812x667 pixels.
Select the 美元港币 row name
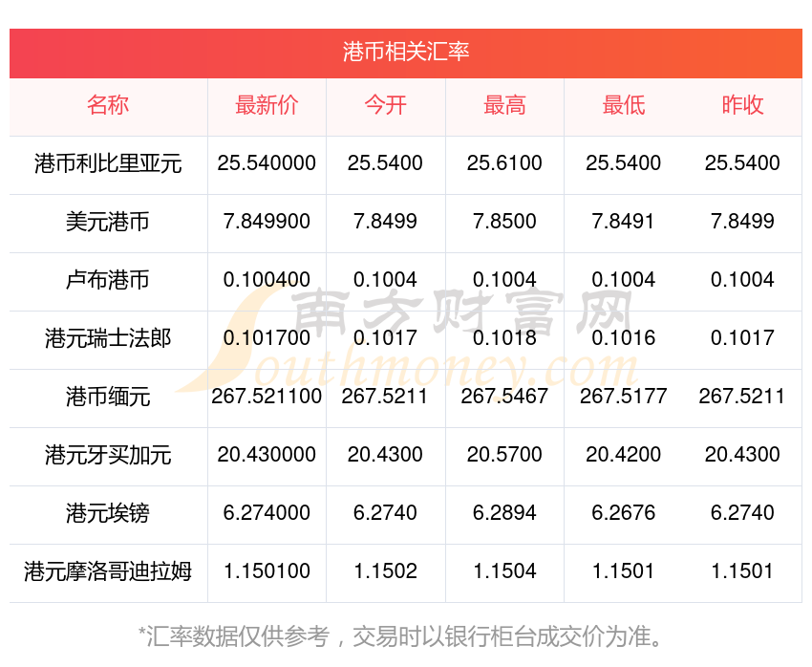[x=108, y=222]
